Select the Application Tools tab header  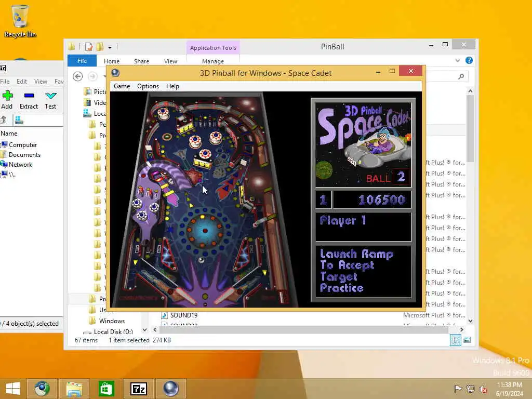213,48
